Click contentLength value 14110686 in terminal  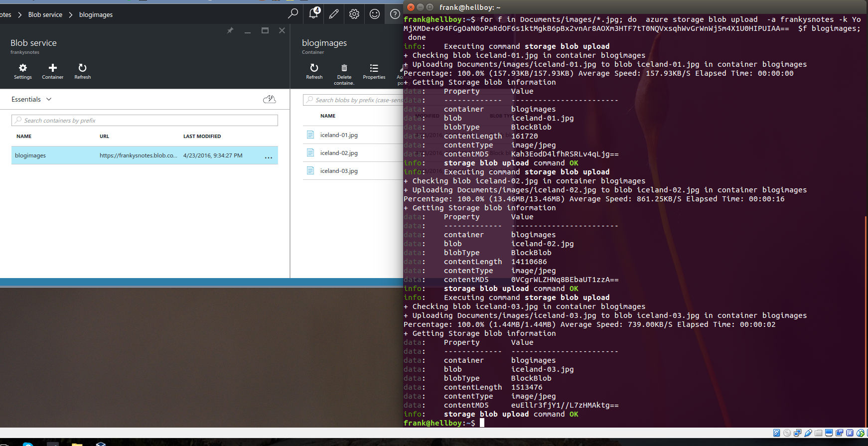click(x=529, y=262)
